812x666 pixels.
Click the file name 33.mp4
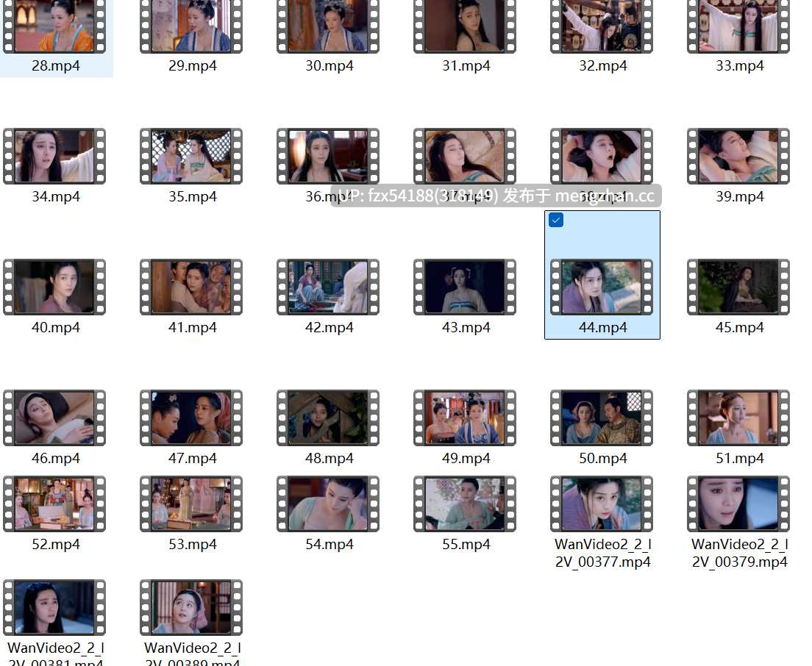pos(739,65)
